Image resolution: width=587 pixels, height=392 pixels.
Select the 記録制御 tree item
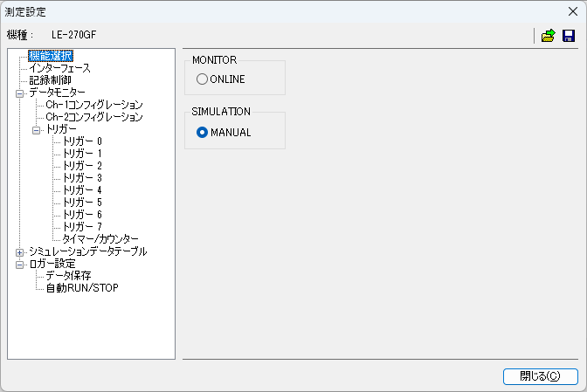tap(50, 80)
